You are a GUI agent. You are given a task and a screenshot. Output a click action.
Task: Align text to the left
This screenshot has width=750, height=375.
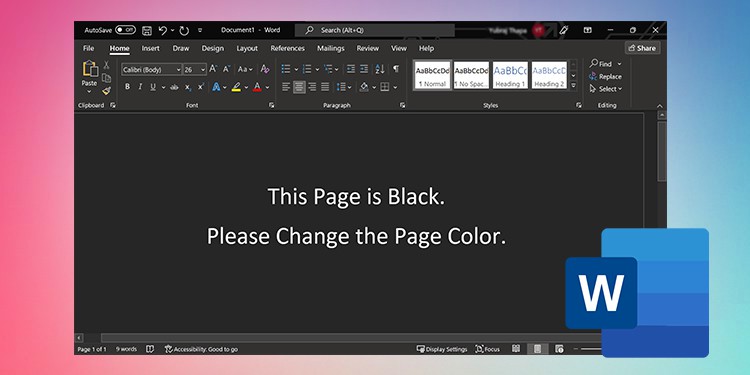[286, 87]
